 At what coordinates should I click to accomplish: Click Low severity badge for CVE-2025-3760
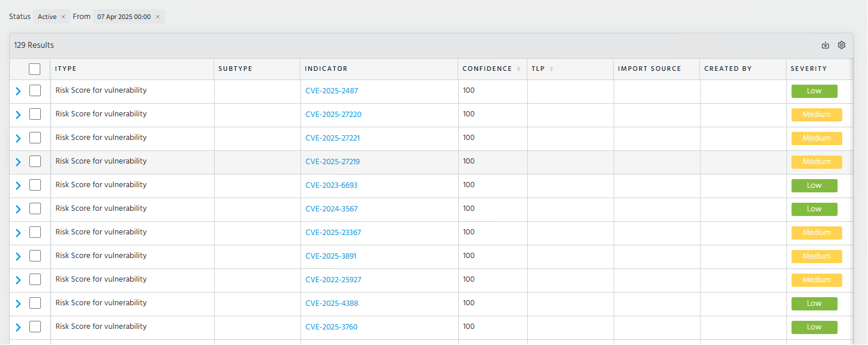[814, 327]
